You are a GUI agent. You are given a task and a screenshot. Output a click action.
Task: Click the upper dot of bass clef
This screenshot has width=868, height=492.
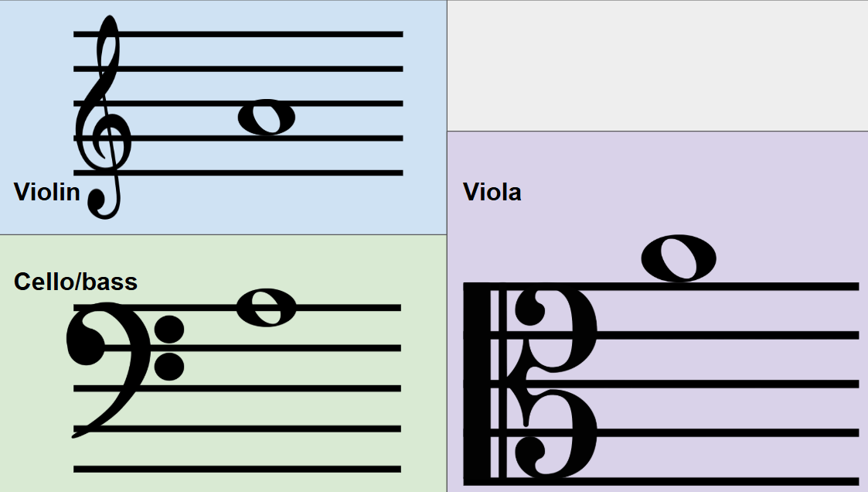click(168, 330)
